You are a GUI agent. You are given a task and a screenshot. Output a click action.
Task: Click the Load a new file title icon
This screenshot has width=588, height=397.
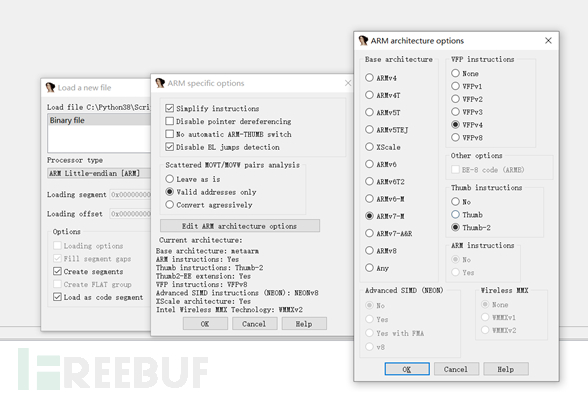tap(50, 87)
